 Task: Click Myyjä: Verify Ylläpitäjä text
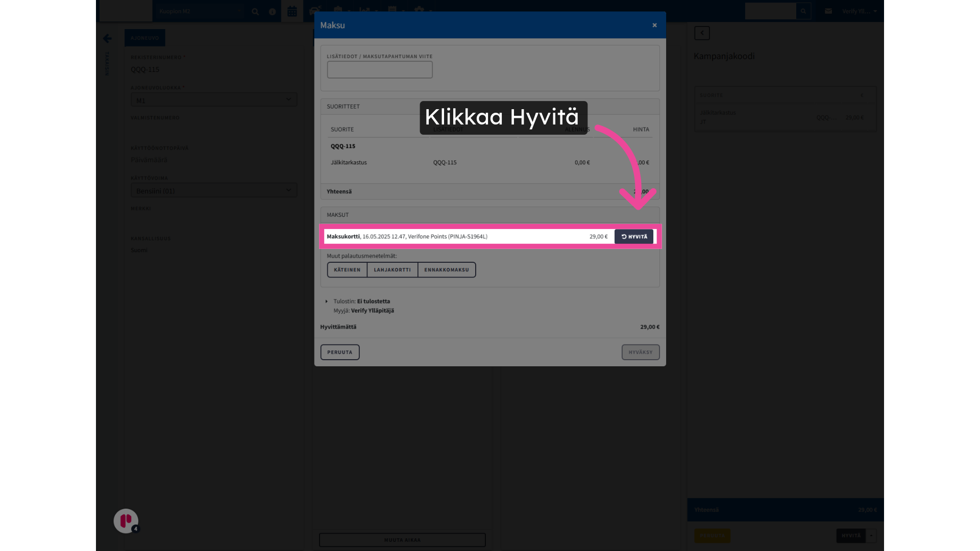(x=363, y=311)
